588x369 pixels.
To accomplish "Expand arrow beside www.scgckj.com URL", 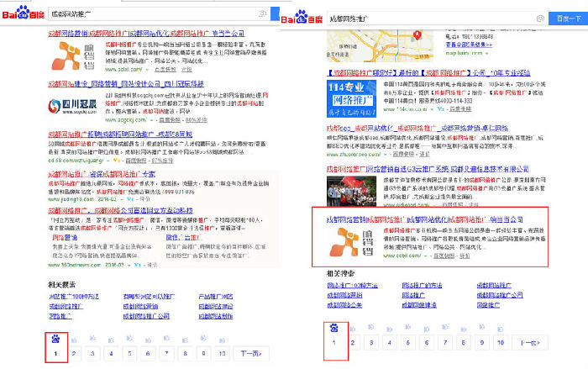I will (152, 120).
